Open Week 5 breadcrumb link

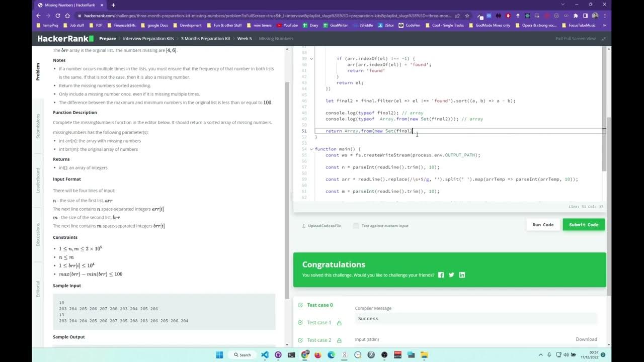pos(245,39)
